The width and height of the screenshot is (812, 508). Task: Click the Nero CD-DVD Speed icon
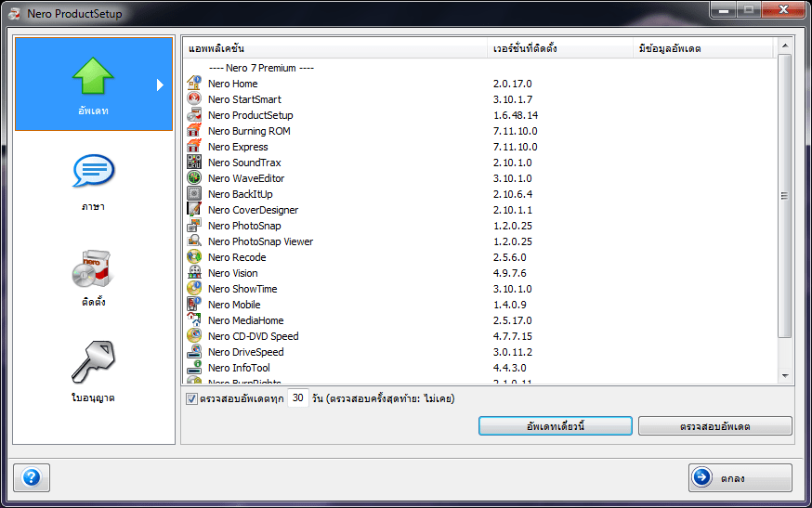[x=194, y=335]
